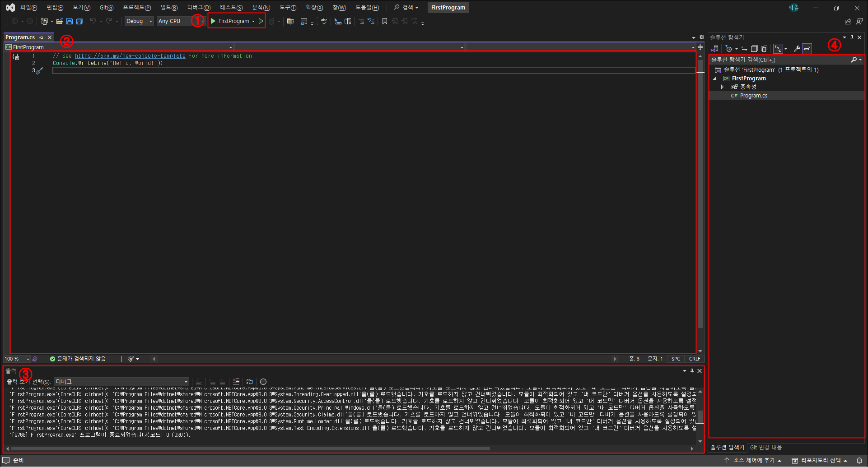Open the Debug configuration dropdown
The width and height of the screenshot is (868, 467).
(139, 21)
